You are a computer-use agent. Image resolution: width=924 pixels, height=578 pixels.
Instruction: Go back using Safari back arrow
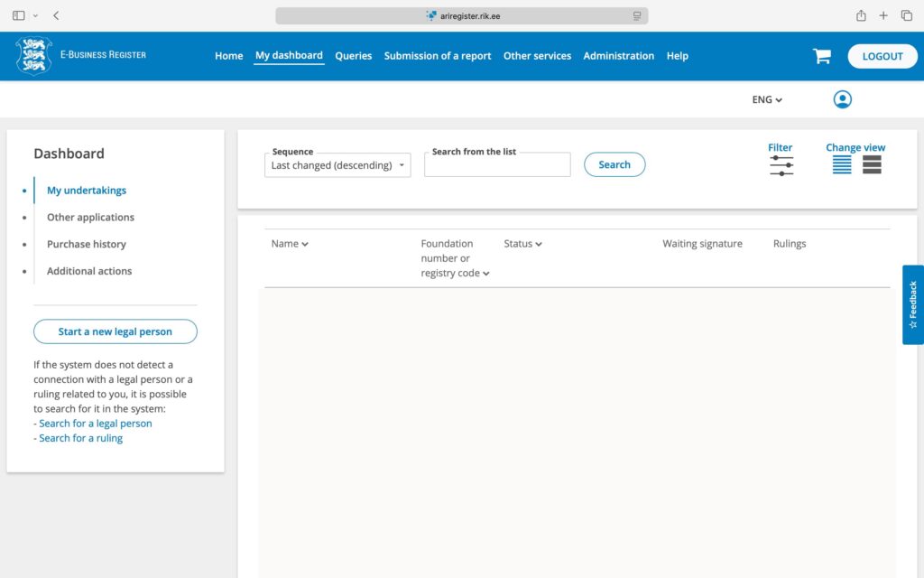[56, 15]
